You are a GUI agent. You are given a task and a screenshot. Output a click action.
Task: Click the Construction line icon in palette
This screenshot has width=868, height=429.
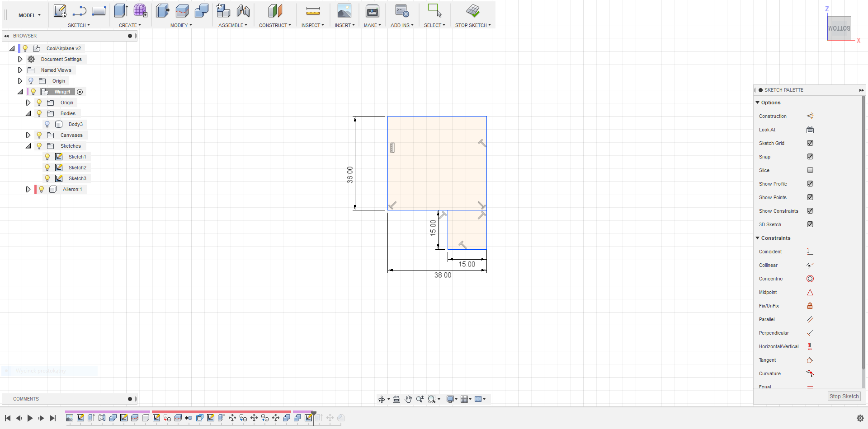point(810,116)
